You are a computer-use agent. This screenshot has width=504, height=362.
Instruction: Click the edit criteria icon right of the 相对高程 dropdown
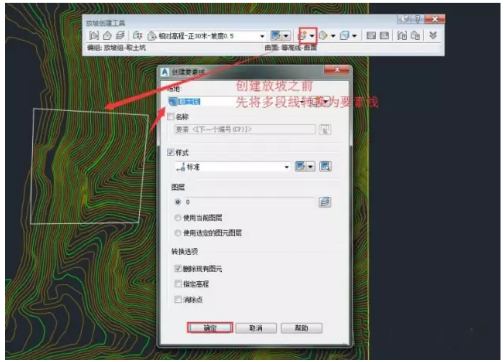276,35
